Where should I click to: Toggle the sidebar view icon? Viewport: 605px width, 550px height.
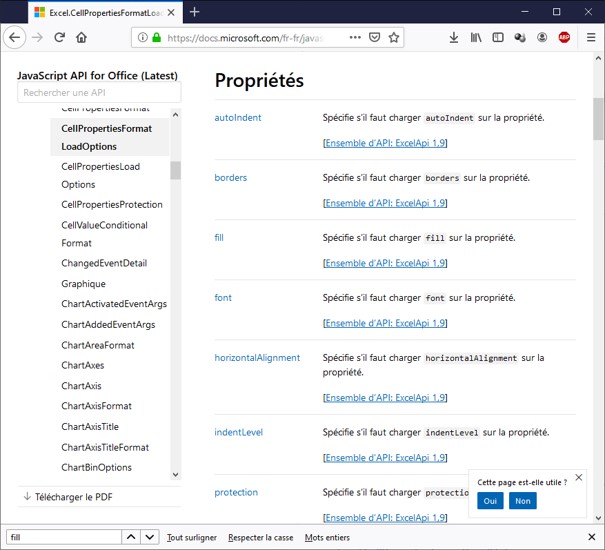498,37
